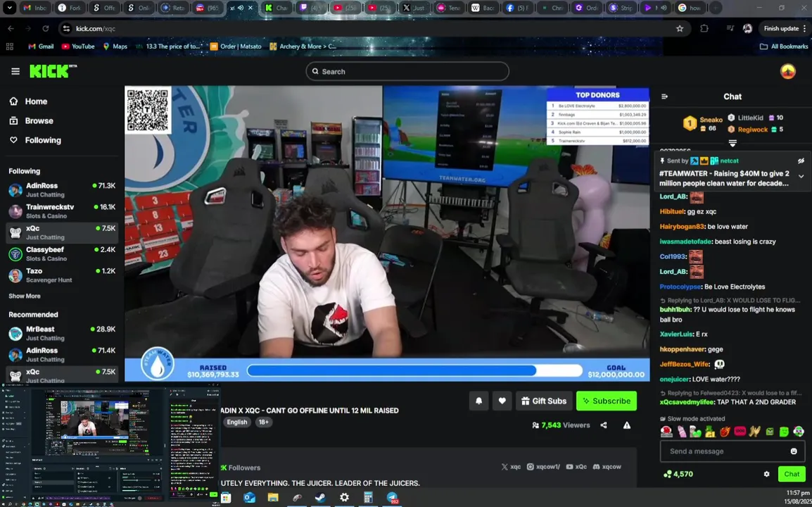Click the JeffBezos_Wife username in chat
The width and height of the screenshot is (812, 507).
[x=684, y=364]
